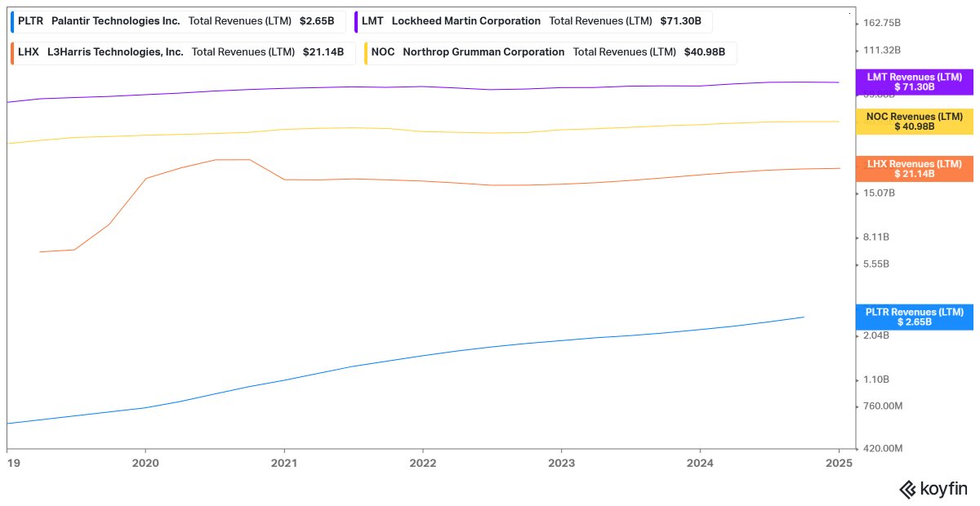The width and height of the screenshot is (980, 506).
Task: Click the LHX Revenues (LTM) orange tag
Action: coord(915,169)
